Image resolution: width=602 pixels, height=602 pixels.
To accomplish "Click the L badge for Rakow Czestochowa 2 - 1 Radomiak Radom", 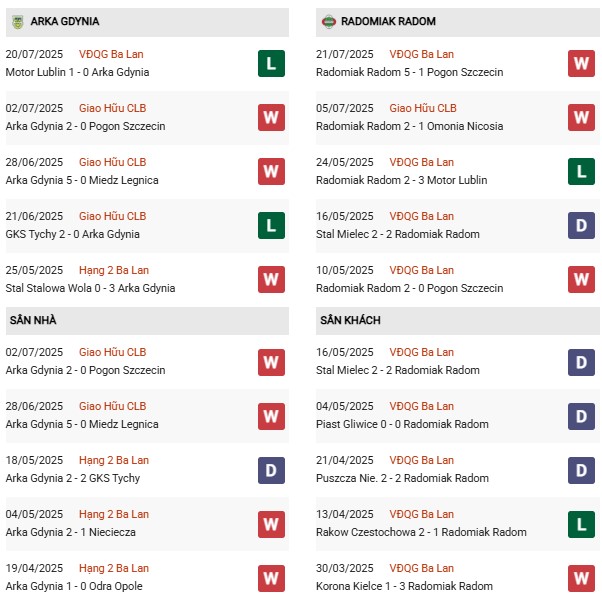I will coord(581,524).
